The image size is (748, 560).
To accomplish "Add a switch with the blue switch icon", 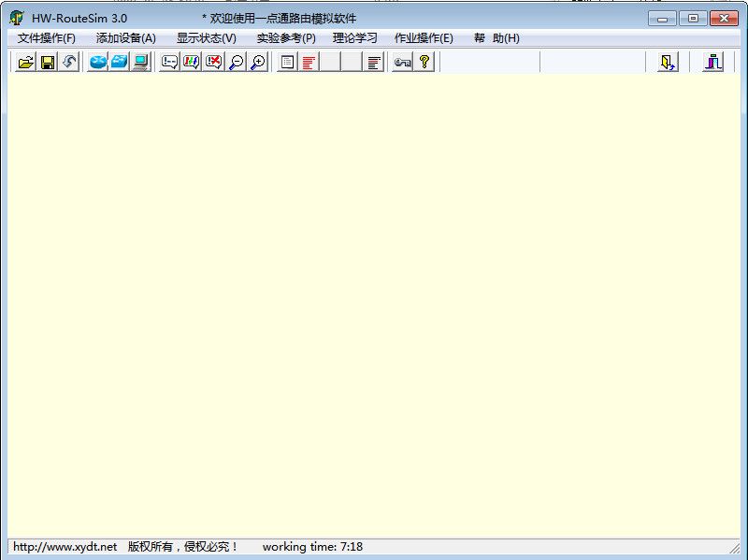I will pyautogui.click(x=120, y=62).
